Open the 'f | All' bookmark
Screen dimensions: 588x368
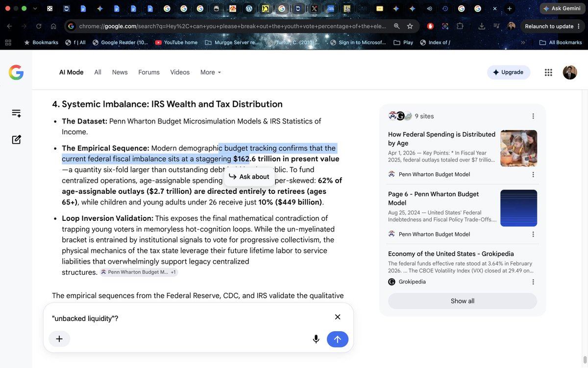[x=75, y=43]
